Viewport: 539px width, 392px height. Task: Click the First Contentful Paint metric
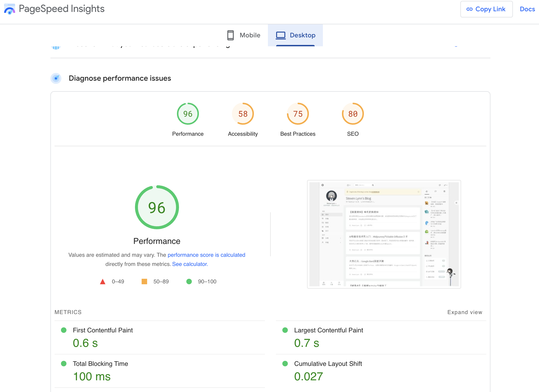160,338
